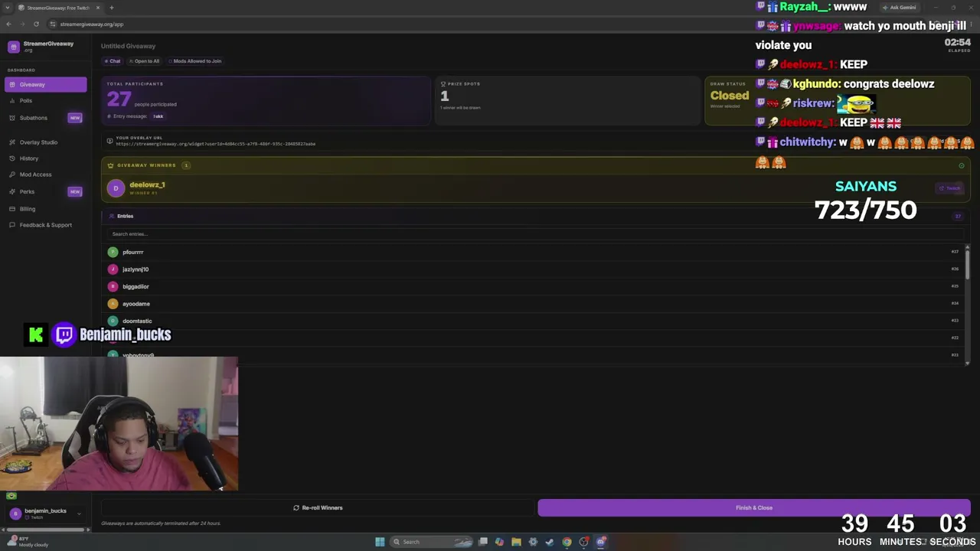Click the green check icon in winners header

tap(962, 165)
